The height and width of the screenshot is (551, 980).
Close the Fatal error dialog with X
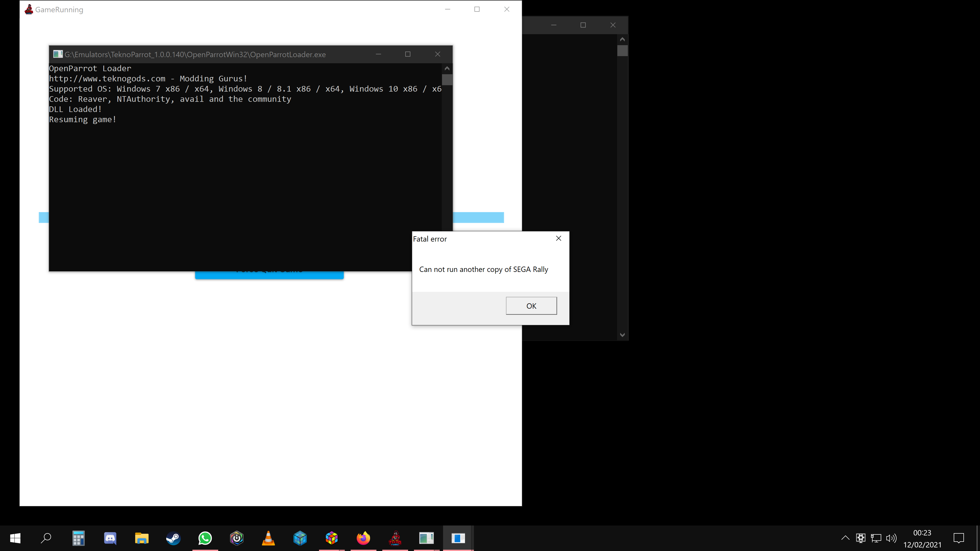pyautogui.click(x=558, y=239)
